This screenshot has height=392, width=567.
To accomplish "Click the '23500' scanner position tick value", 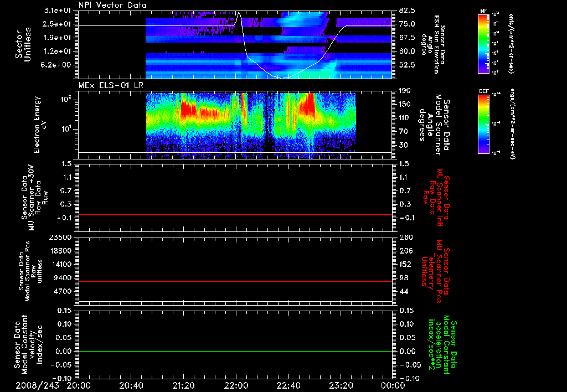I will [61, 238].
